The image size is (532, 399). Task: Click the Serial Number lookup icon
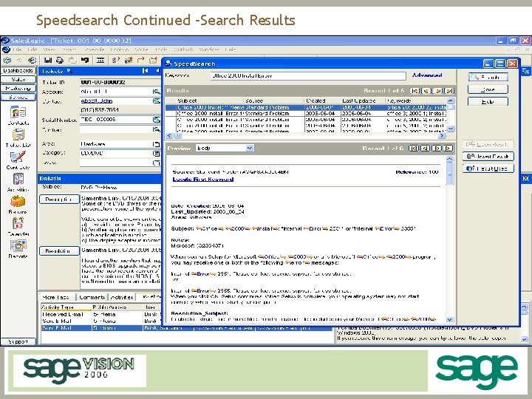156,120
